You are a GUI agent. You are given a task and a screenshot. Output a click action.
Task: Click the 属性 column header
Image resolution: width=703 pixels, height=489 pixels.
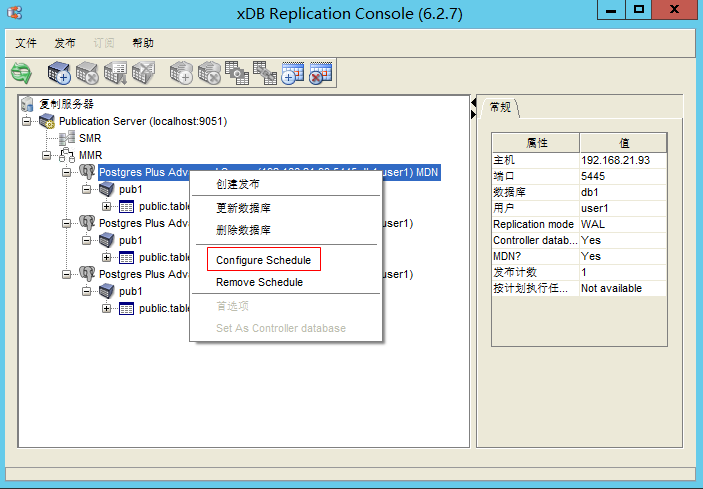[536, 143]
